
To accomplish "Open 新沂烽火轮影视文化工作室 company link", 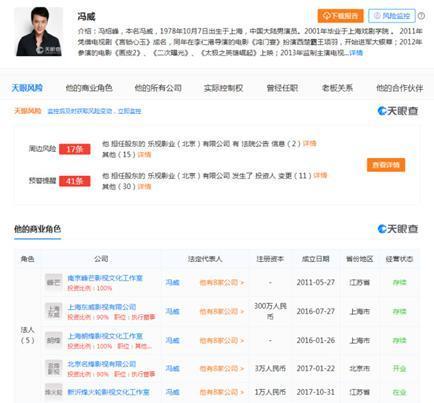I will click(x=108, y=392).
